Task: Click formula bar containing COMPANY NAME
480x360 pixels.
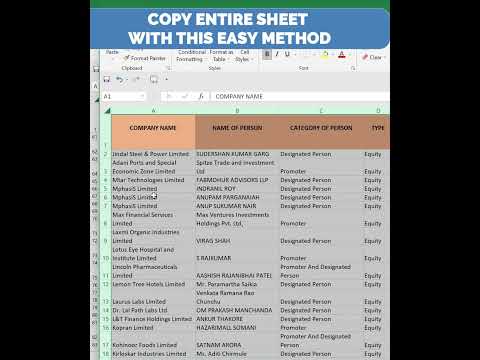Action: tap(300, 96)
